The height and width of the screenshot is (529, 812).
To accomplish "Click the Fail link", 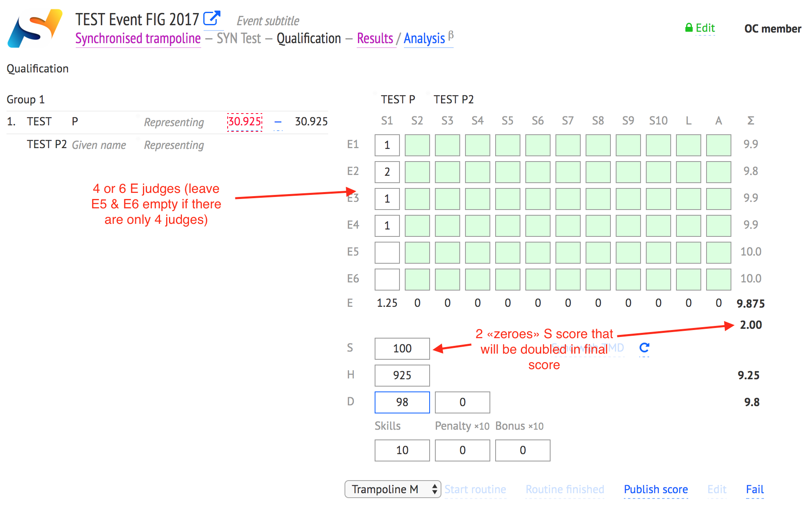I will pyautogui.click(x=754, y=489).
